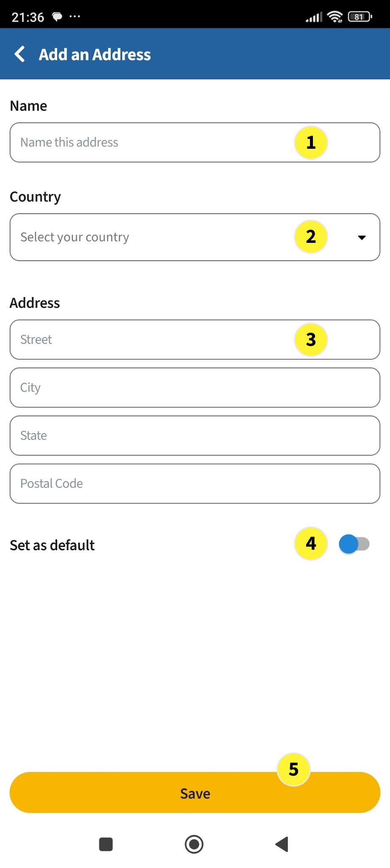The image size is (390, 868).
Task: Tap the chat notification icon in status bar
Action: click(x=57, y=17)
